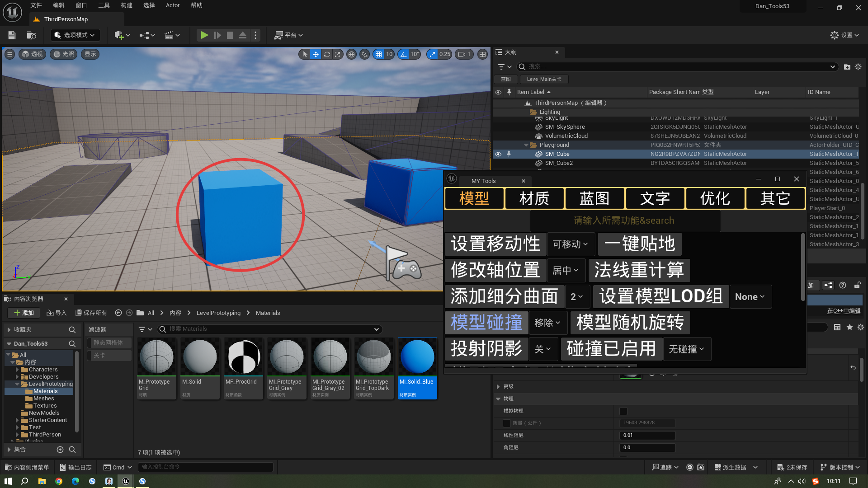Open the 选项模式 dropdown
This screenshot has height=488, width=868.
(75, 35)
